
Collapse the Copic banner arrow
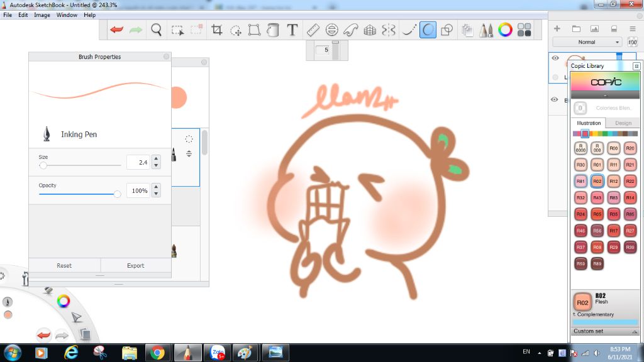click(x=605, y=96)
